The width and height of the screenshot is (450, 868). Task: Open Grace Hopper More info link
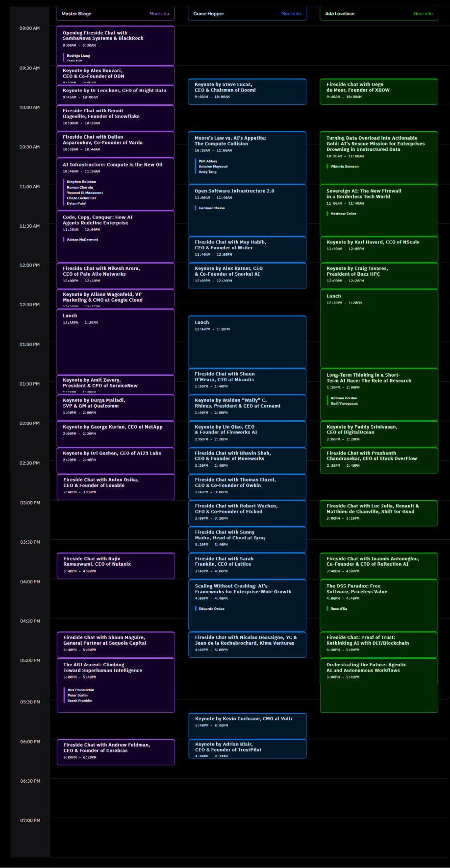click(291, 14)
